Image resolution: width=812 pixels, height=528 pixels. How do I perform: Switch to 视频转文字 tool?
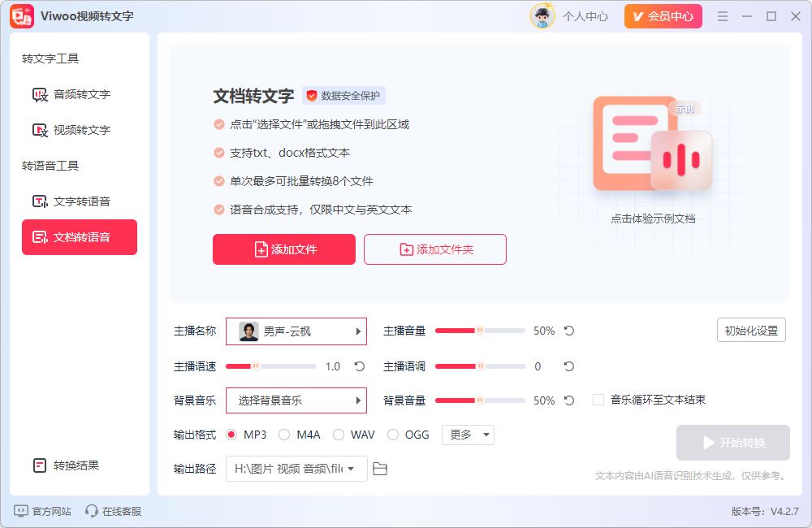pos(80,130)
